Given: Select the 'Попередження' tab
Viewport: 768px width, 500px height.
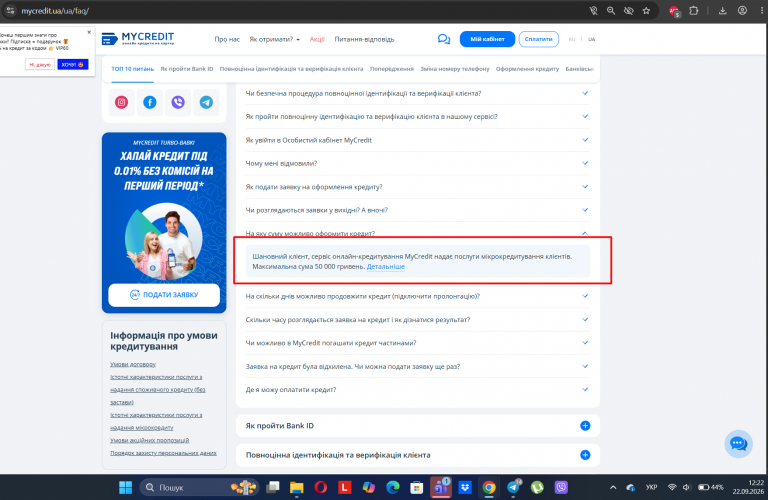Looking at the screenshot, I should 392,69.
